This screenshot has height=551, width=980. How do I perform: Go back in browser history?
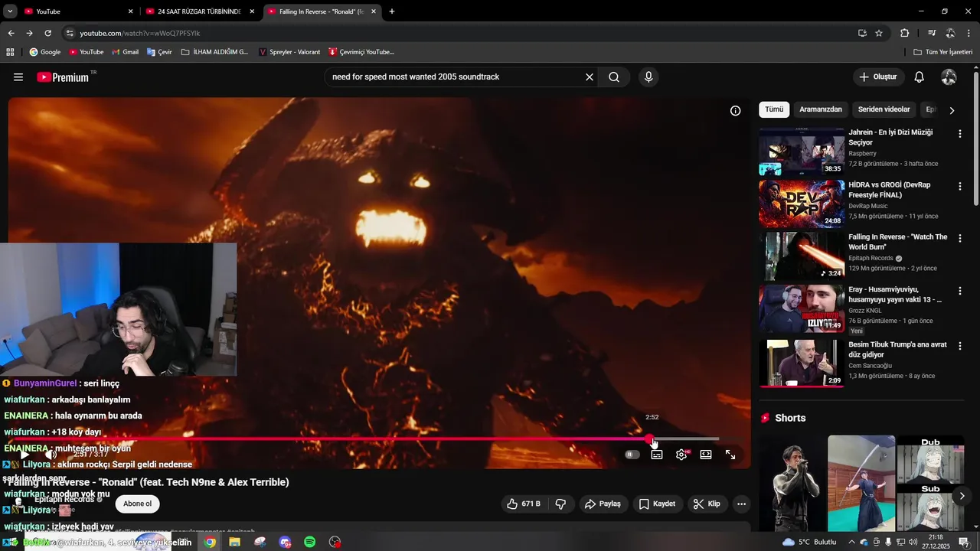11,33
